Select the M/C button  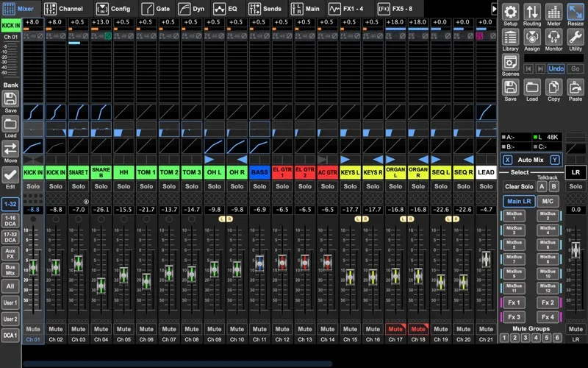point(548,201)
